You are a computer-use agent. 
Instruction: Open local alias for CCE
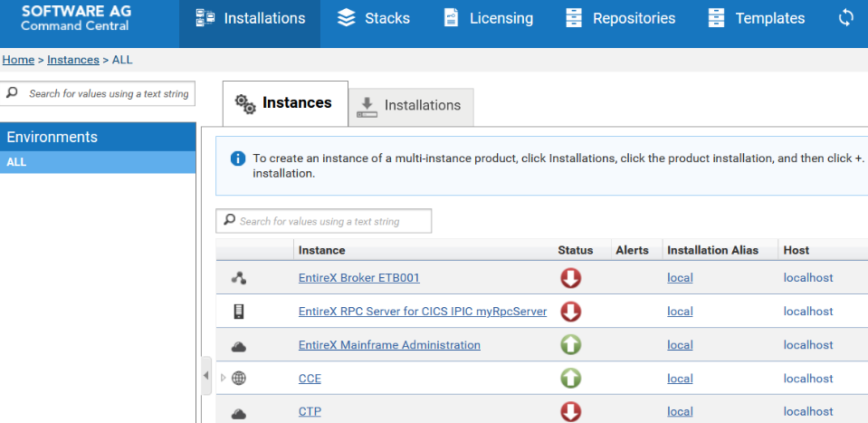(680, 379)
